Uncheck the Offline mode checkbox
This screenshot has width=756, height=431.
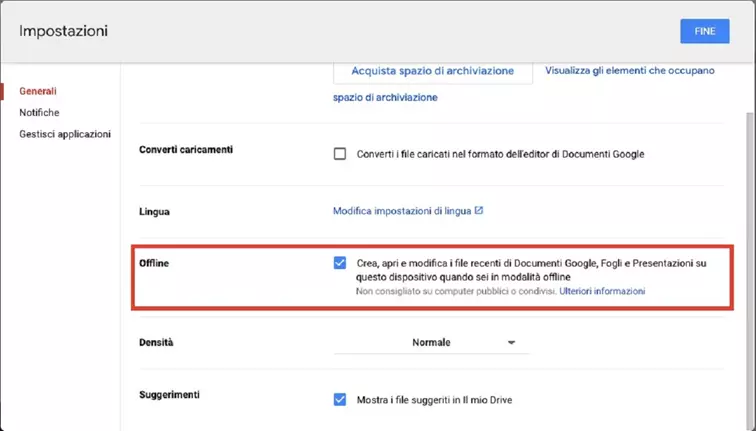pos(340,263)
